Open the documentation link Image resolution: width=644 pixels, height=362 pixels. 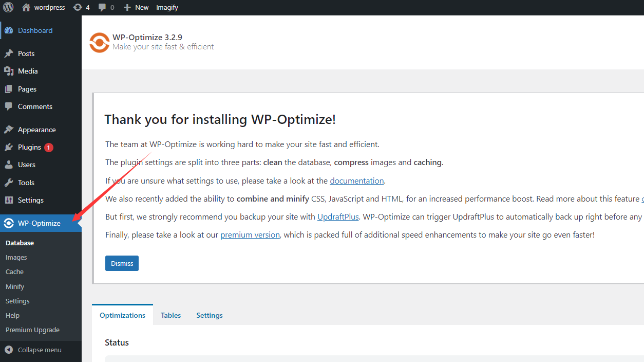click(356, 180)
